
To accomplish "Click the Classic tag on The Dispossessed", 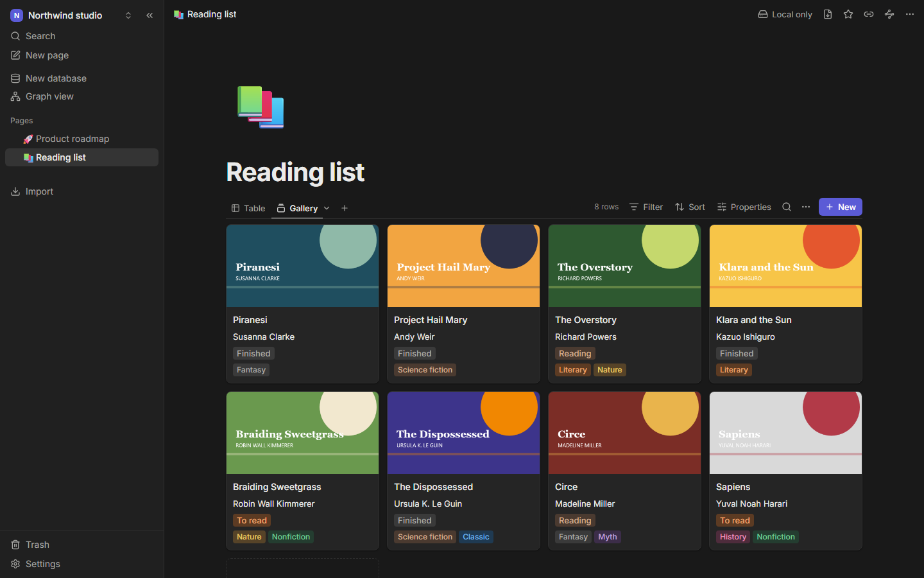I will pos(476,537).
